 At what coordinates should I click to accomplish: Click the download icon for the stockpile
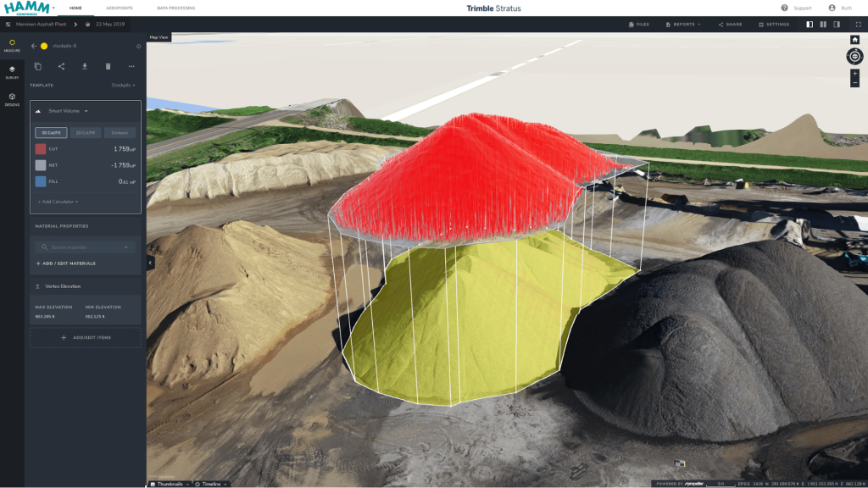85,66
